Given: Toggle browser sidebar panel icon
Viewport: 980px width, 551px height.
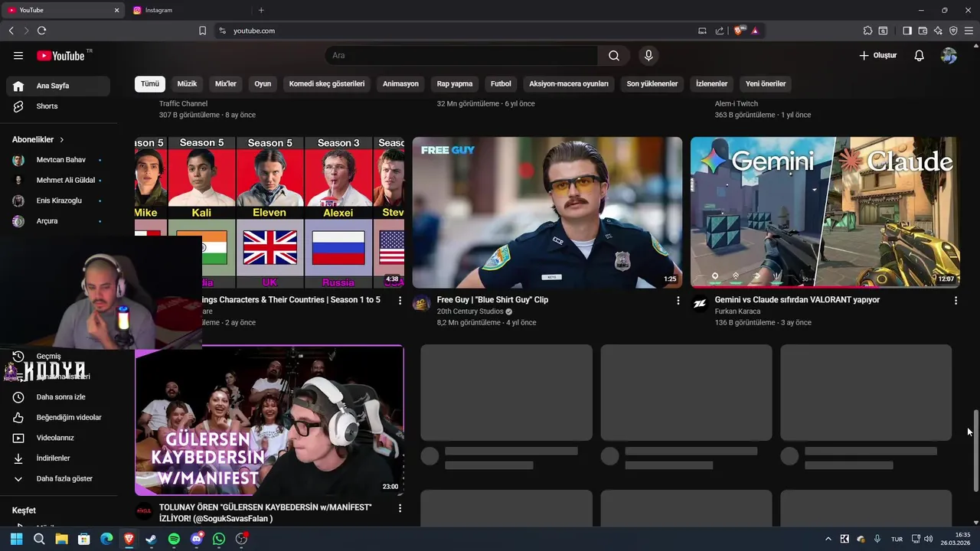Looking at the screenshot, I should (x=907, y=31).
